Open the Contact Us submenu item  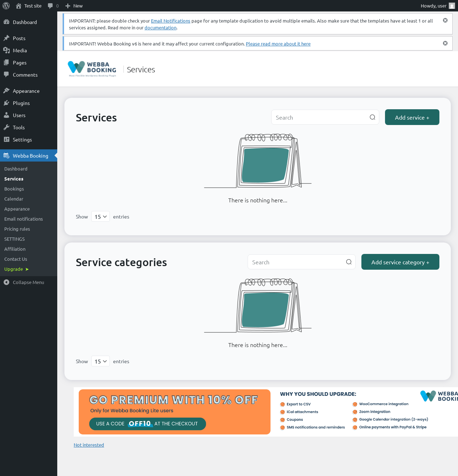[x=16, y=259]
